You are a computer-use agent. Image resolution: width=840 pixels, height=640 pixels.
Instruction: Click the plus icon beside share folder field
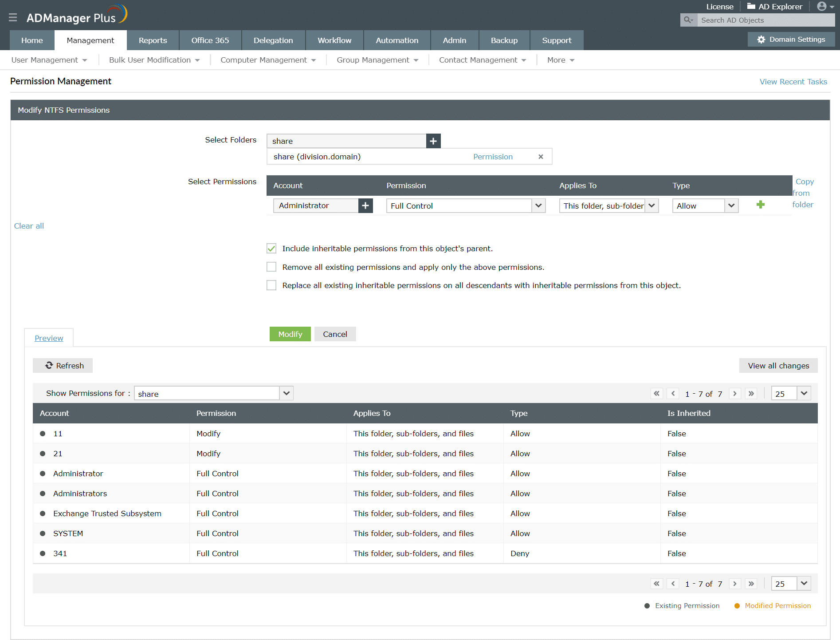pos(433,141)
